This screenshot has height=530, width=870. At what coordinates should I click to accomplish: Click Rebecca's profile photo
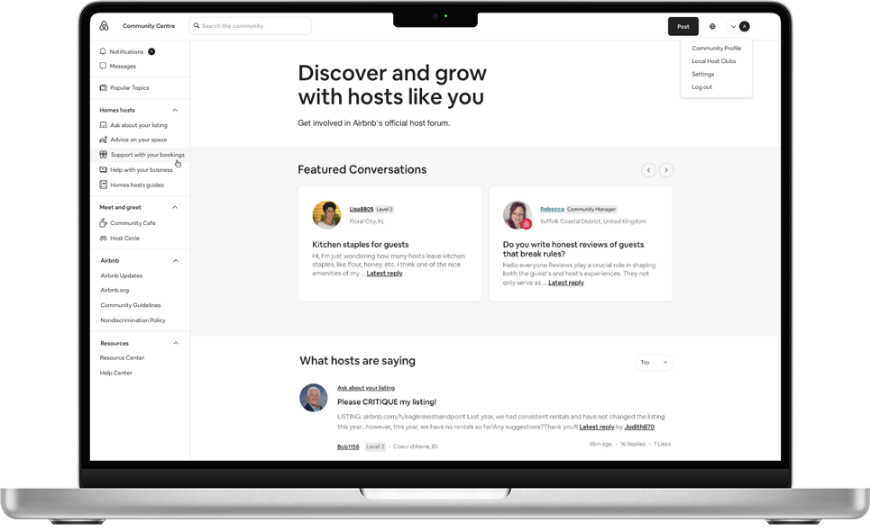point(517,215)
